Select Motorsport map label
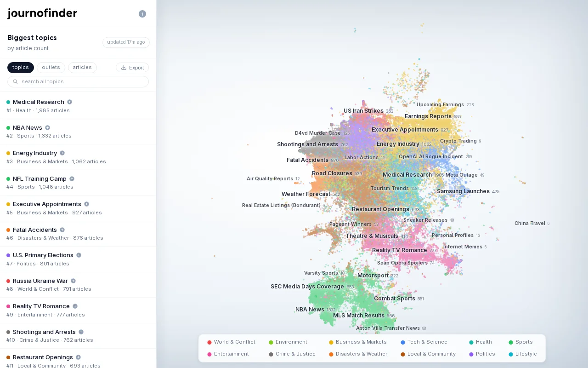 373,276
